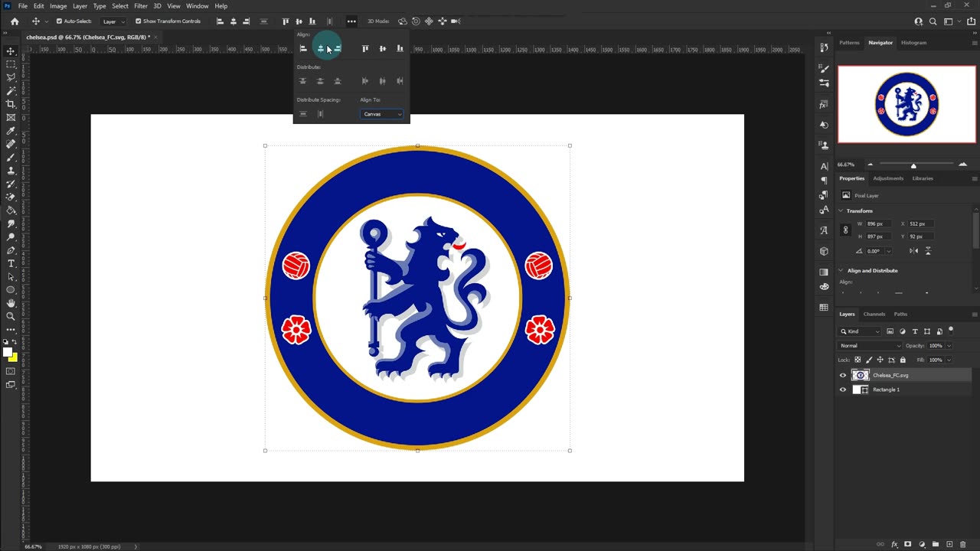Open Auto-Select Layer dropdown
Image resolution: width=980 pixels, height=551 pixels.
point(114,21)
